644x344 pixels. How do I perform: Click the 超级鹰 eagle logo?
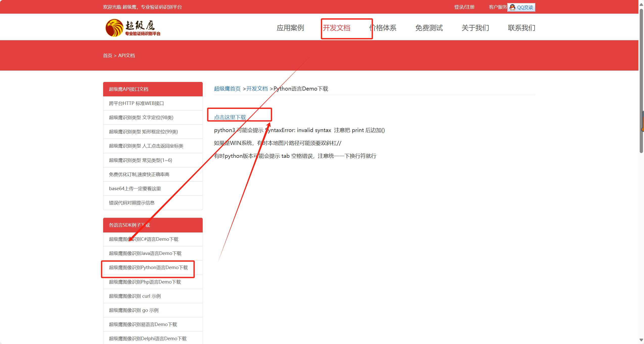coord(133,28)
